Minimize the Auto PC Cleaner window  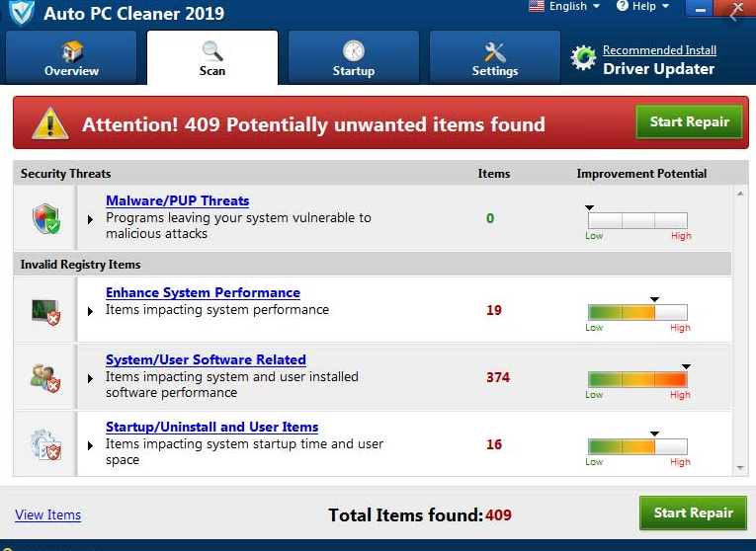pyautogui.click(x=701, y=9)
